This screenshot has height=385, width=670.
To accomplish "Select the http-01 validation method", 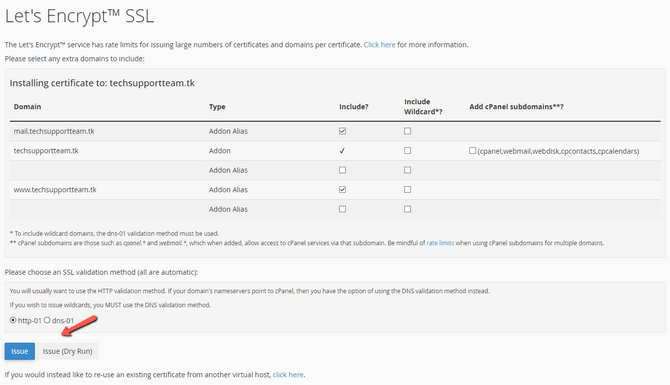I will click(x=13, y=320).
